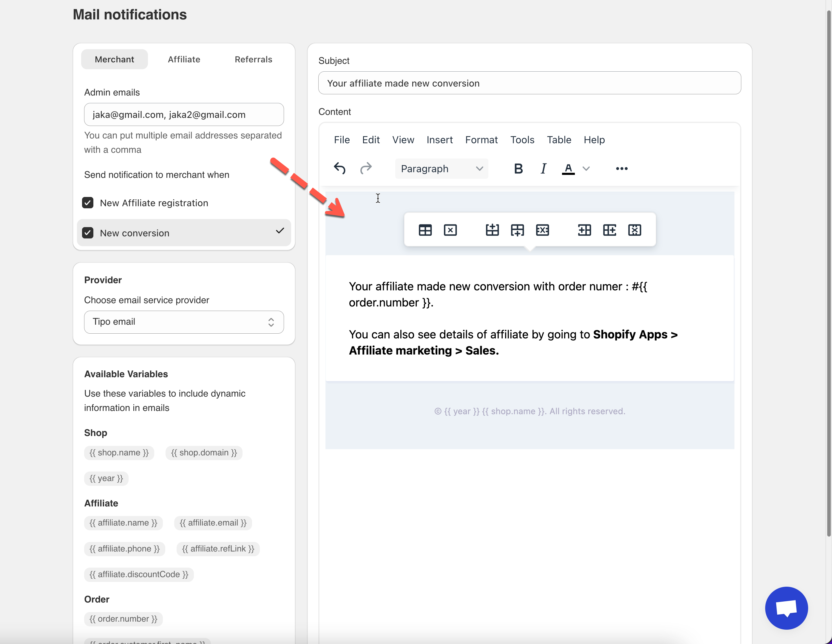This screenshot has width=832, height=644.
Task: Open the Insert menu
Action: point(439,140)
